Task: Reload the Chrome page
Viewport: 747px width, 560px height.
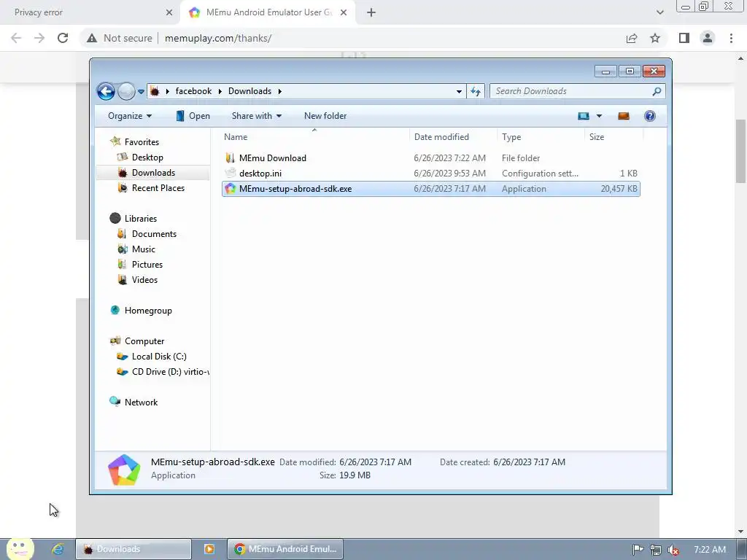Action: tap(63, 38)
